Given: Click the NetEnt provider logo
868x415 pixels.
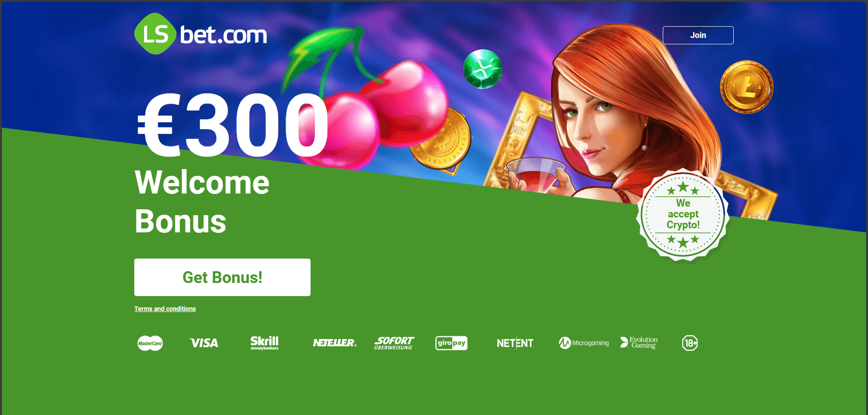Looking at the screenshot, I should pyautogui.click(x=515, y=343).
